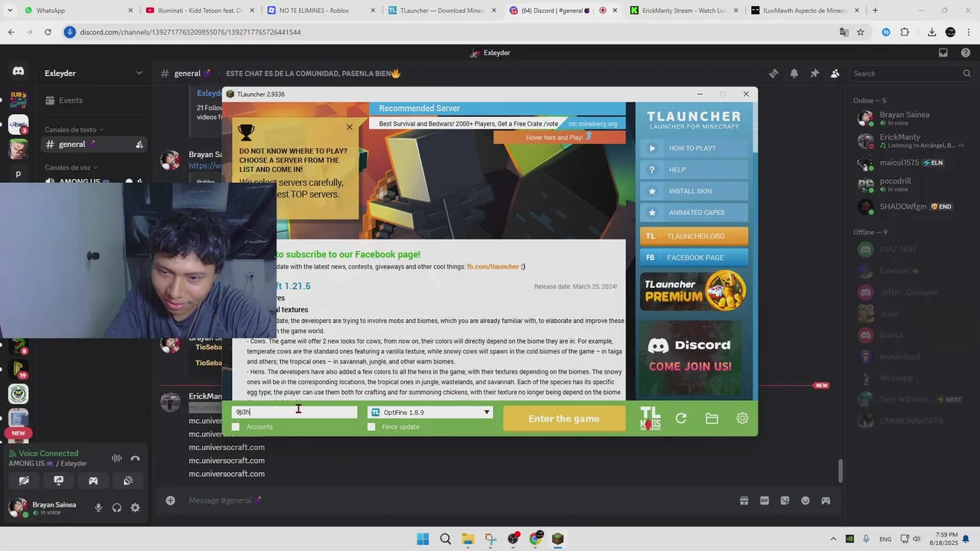Show pinned messages
Viewport: 980px width, 551px height.
(x=815, y=73)
